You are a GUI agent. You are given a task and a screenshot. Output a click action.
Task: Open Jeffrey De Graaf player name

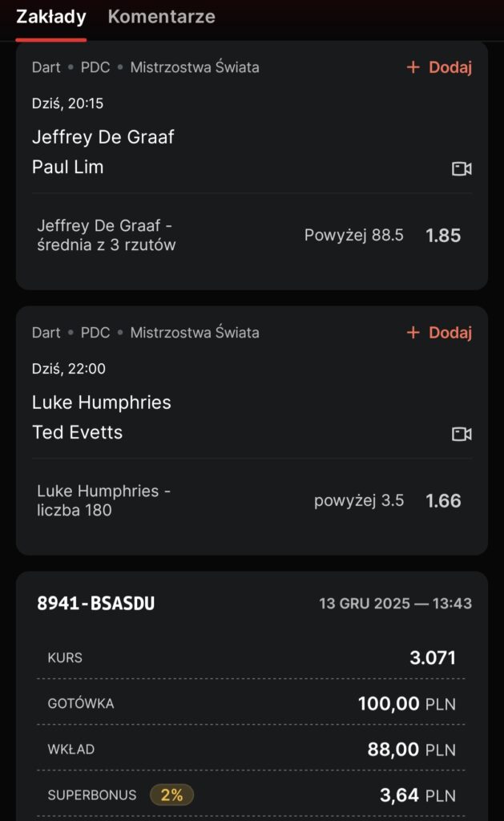[103, 137]
